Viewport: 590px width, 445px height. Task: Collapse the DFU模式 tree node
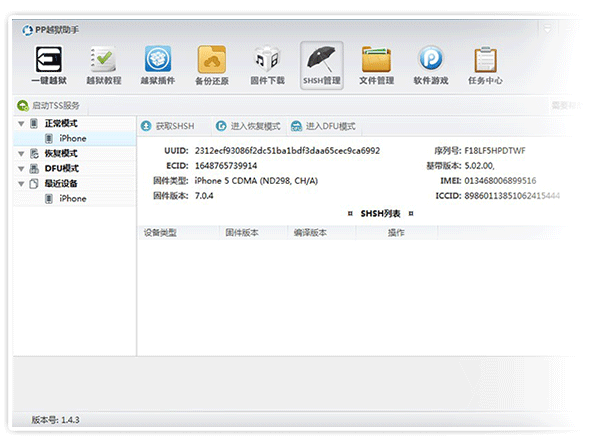pos(21,169)
